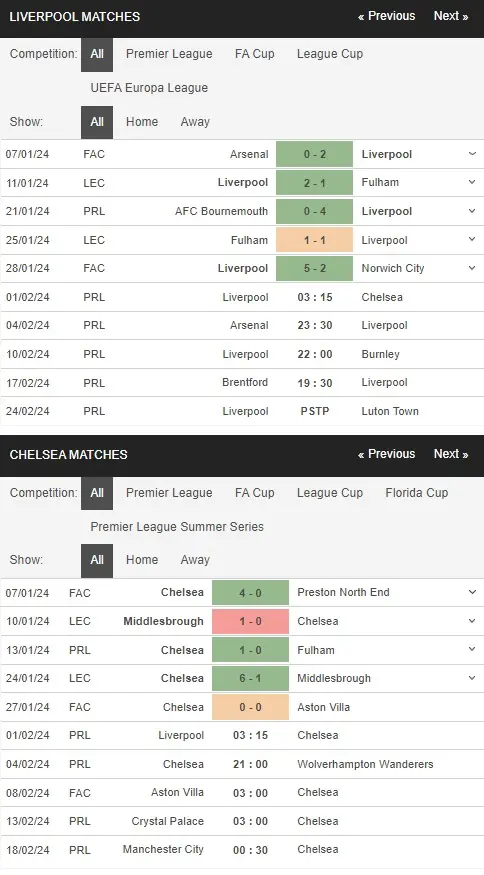Image resolution: width=484 pixels, height=875 pixels.
Task: Click the Wolverhampton Wanderers team name
Action: pos(365,765)
